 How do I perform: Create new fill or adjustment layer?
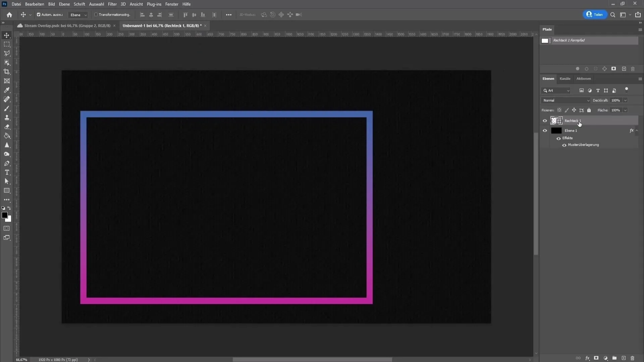pos(605,358)
